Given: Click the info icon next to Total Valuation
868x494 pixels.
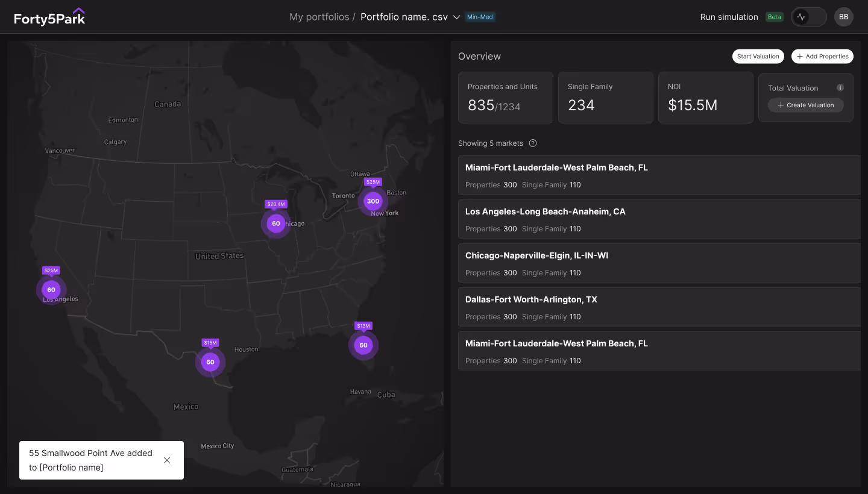Looking at the screenshot, I should click(840, 87).
